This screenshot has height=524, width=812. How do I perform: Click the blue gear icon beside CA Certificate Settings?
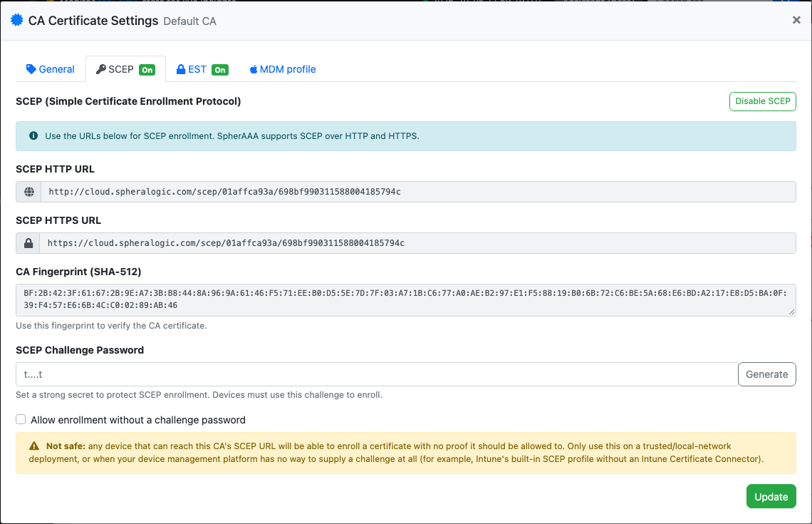click(17, 20)
